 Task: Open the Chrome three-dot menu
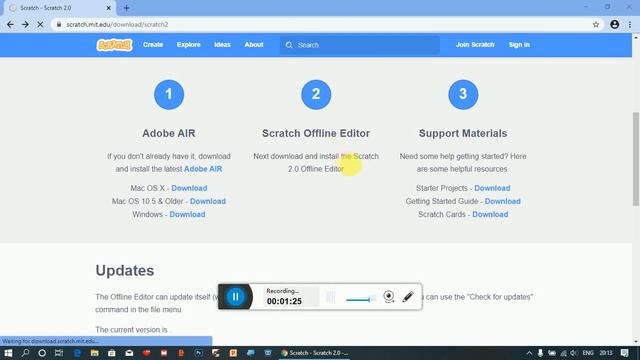point(630,24)
